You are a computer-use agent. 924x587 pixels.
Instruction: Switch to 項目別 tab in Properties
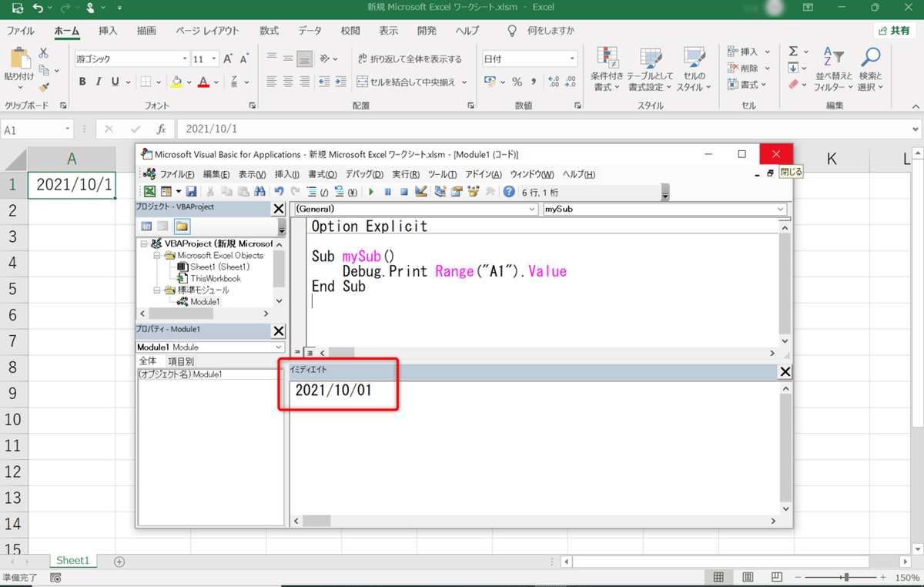pos(181,361)
